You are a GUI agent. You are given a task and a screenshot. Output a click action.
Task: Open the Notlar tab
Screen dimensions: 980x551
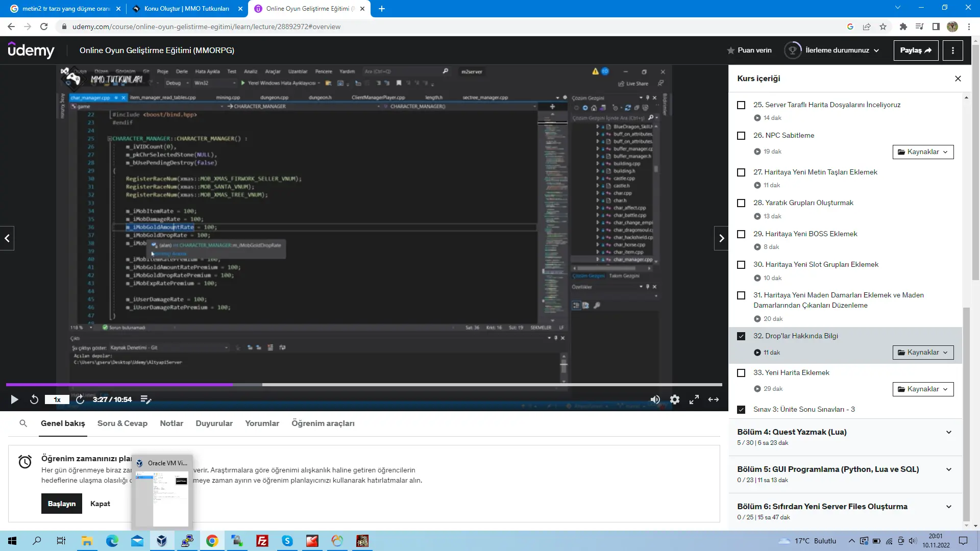click(171, 423)
